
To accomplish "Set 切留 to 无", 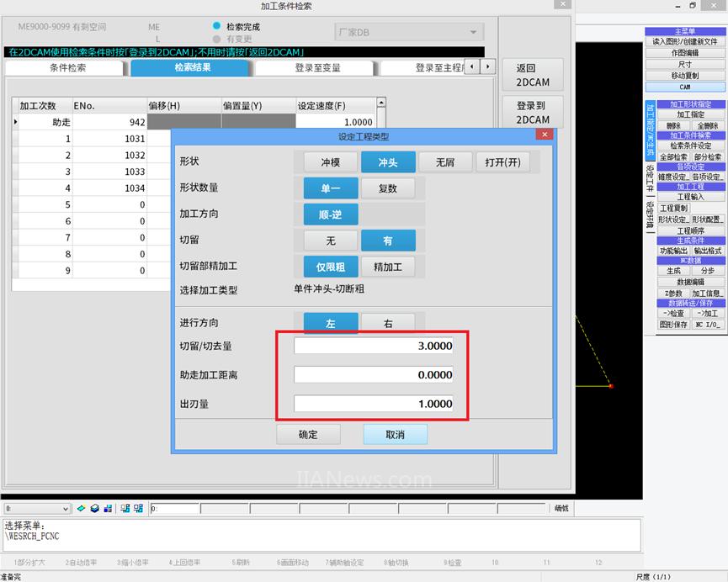I will click(x=330, y=241).
